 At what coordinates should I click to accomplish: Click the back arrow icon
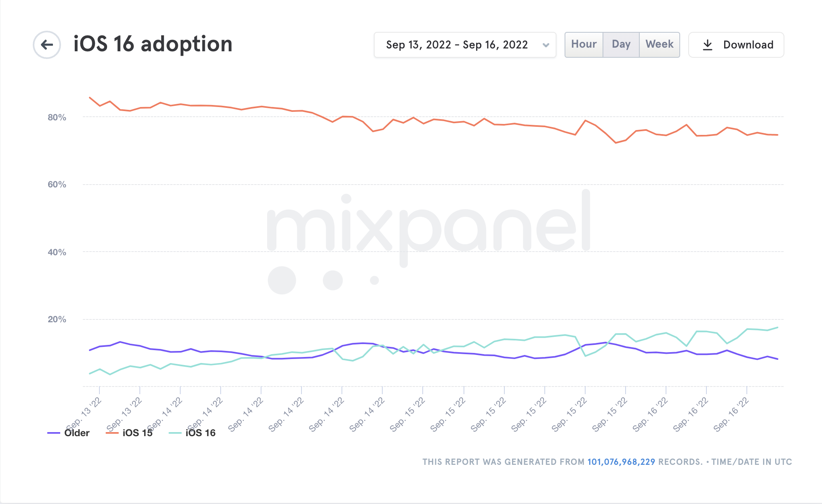47,45
